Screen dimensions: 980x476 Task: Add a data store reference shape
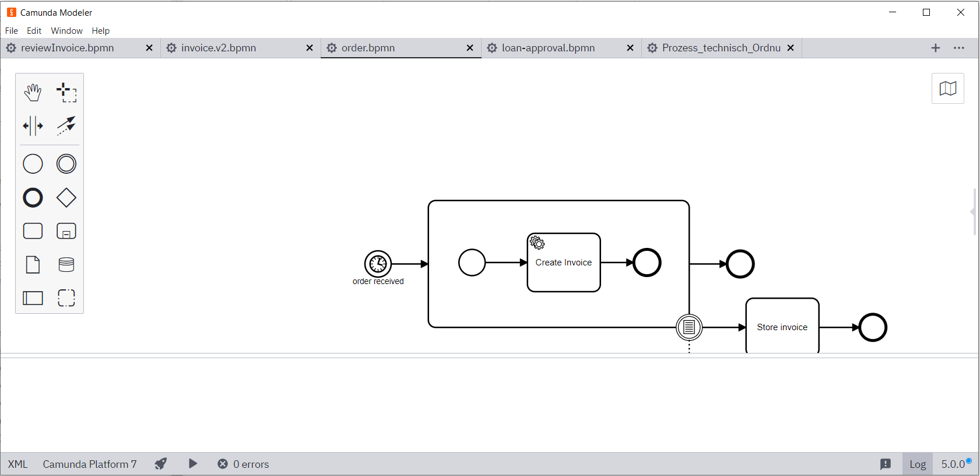[x=66, y=265]
